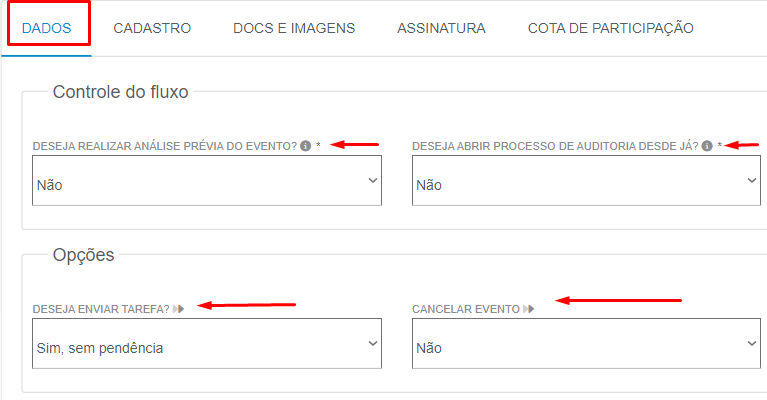Click info icon beside análise prévia do evento

coord(306,146)
